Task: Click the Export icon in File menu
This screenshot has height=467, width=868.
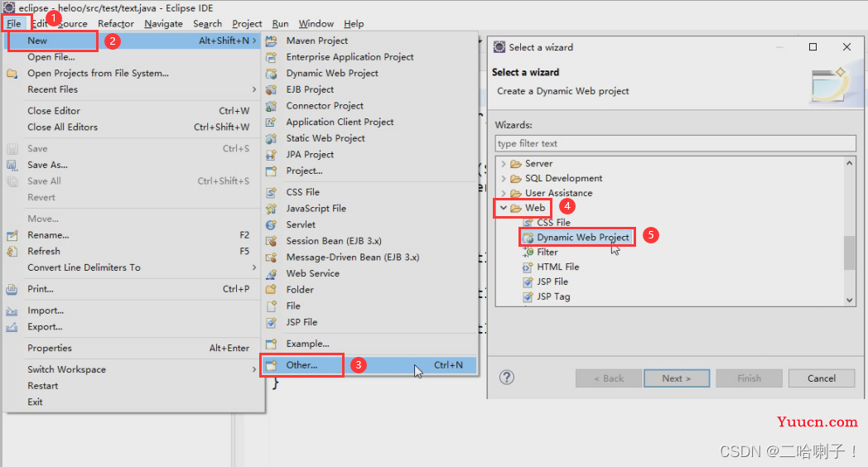Action: click(x=12, y=327)
